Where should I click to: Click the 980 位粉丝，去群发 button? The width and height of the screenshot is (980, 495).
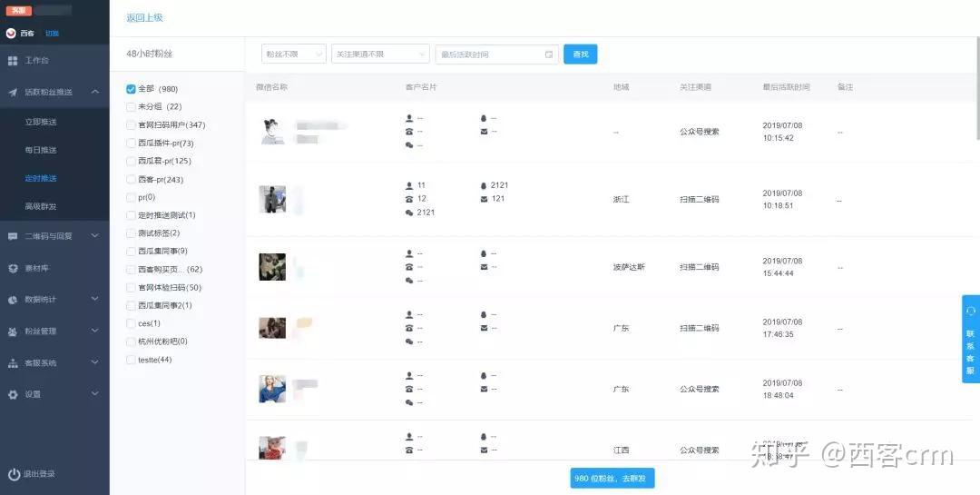tap(612, 478)
